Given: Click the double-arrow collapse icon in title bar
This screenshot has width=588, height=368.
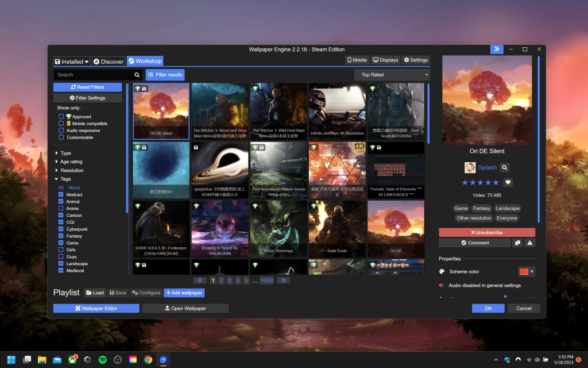Looking at the screenshot, I should click(x=497, y=49).
